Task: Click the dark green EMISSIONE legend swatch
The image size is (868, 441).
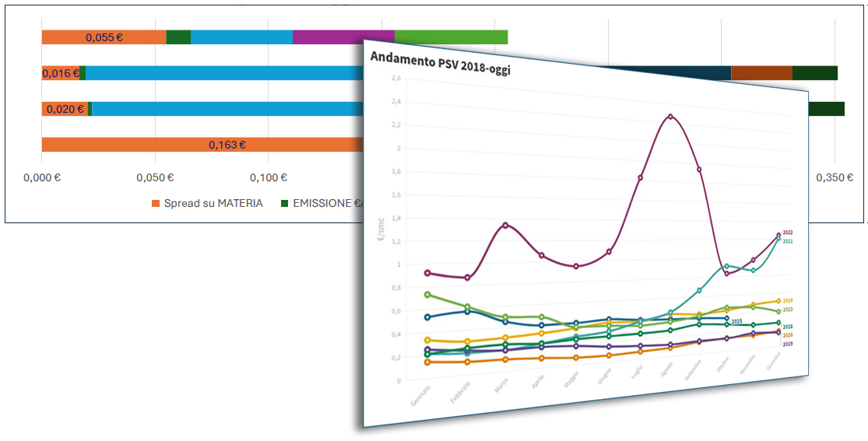Action: pos(285,203)
